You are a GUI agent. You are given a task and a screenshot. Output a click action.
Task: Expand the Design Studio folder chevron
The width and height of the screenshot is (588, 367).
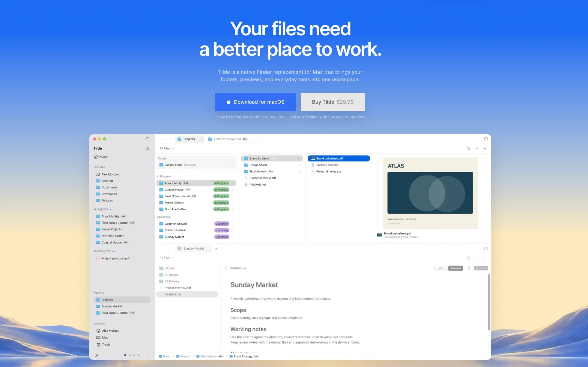299,165
